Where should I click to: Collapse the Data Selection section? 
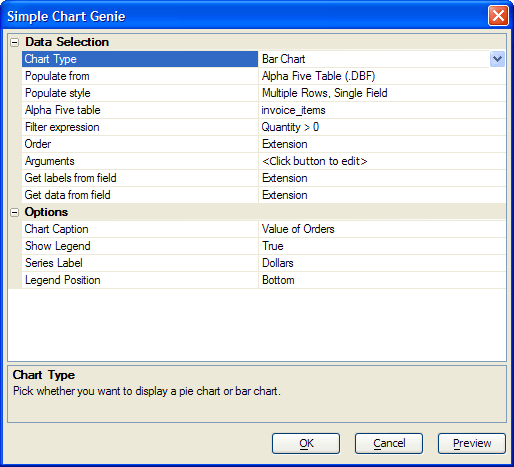pos(15,42)
